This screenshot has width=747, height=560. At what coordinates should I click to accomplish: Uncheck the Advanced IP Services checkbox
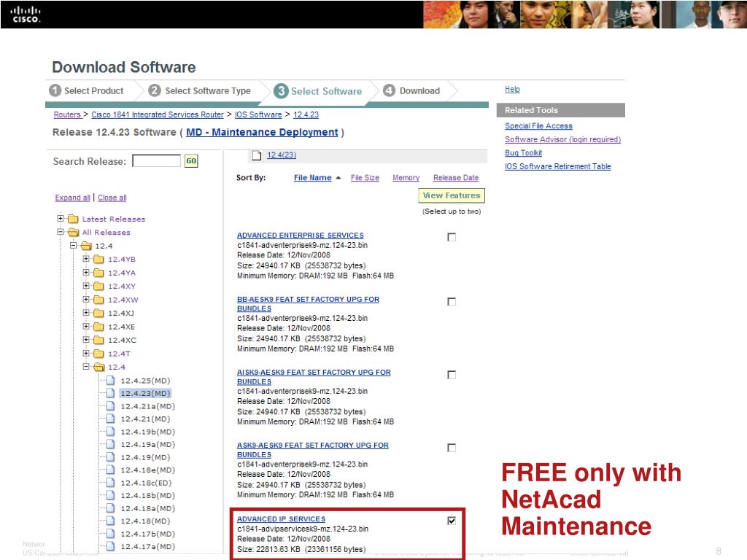point(452,521)
